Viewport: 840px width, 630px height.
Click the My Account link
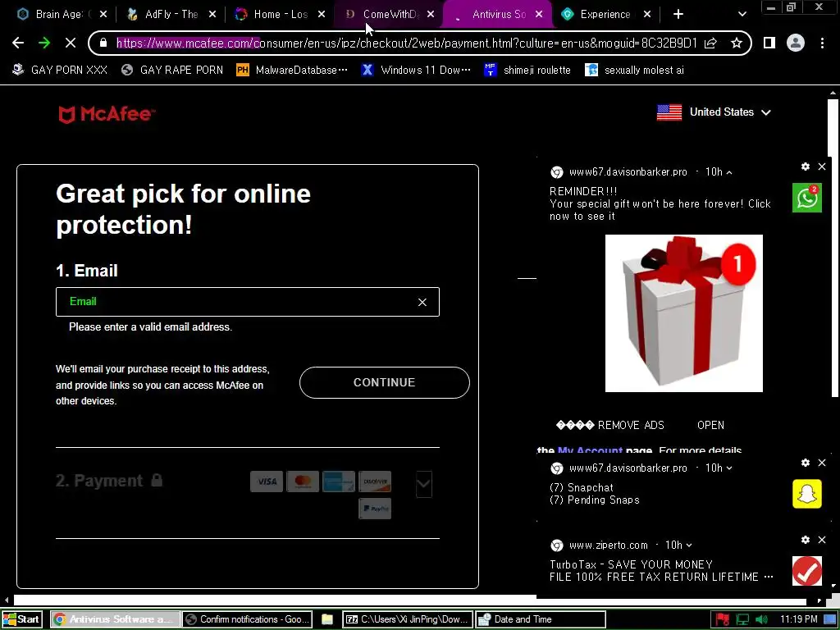[x=590, y=450]
